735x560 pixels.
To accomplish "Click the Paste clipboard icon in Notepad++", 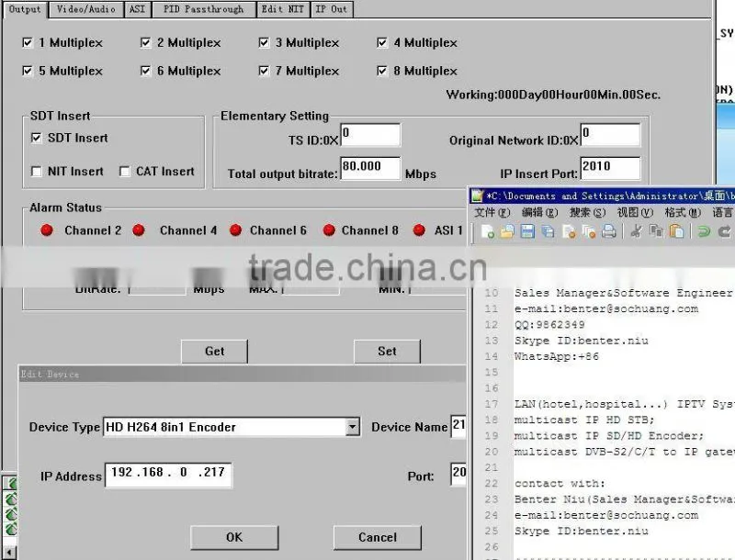I will pos(676,231).
